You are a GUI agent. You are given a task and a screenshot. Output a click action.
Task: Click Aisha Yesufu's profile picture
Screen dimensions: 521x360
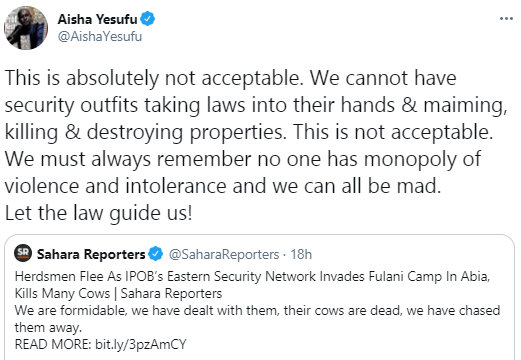26,28
